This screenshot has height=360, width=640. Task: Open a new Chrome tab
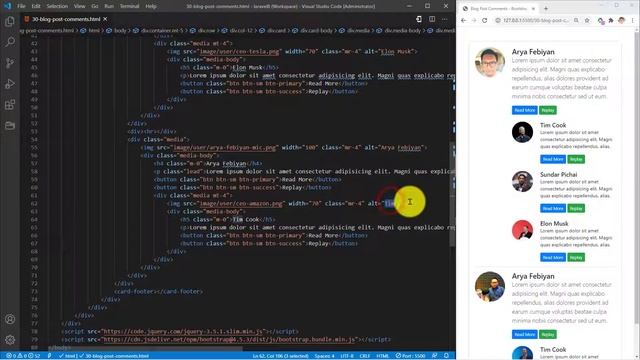(546, 8)
